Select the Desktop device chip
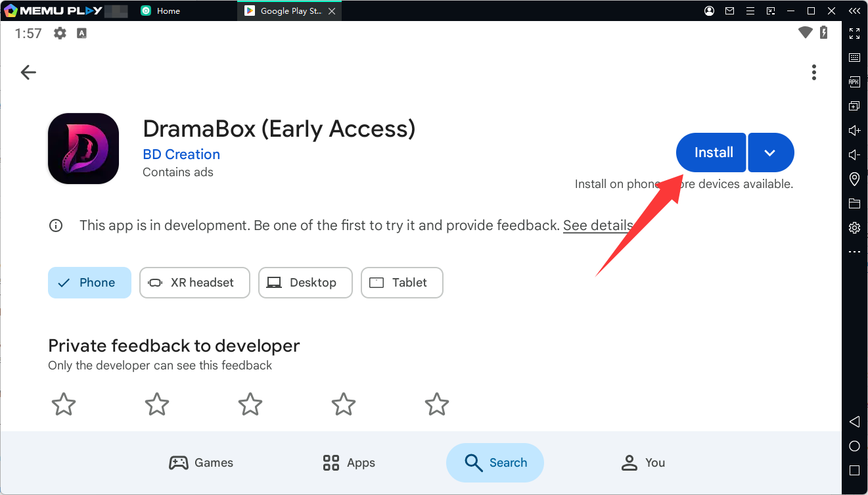Screen dimensions: 868x495 coord(306,283)
